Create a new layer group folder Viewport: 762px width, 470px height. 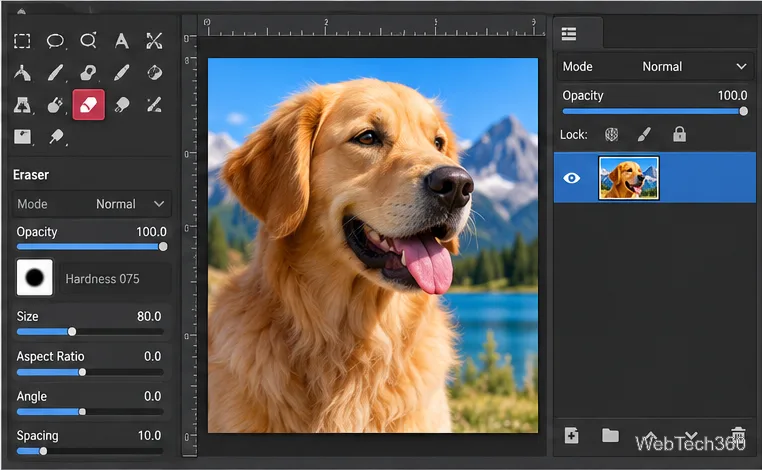point(610,435)
